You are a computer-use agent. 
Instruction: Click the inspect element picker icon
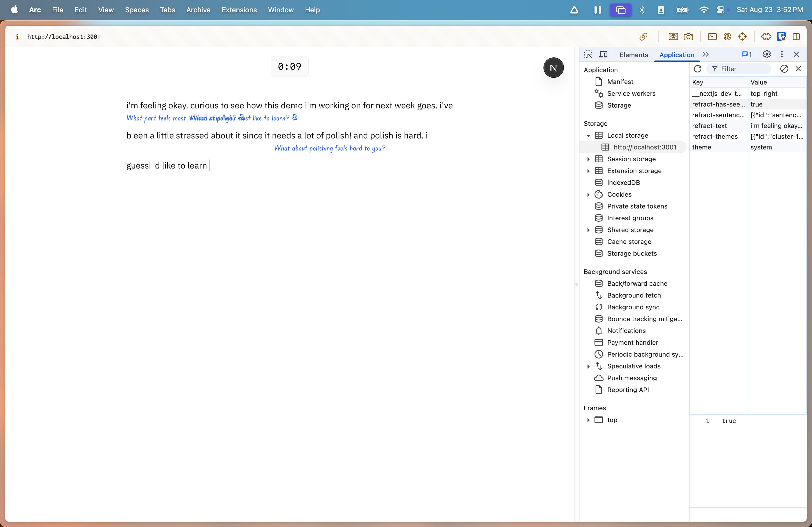coord(588,54)
